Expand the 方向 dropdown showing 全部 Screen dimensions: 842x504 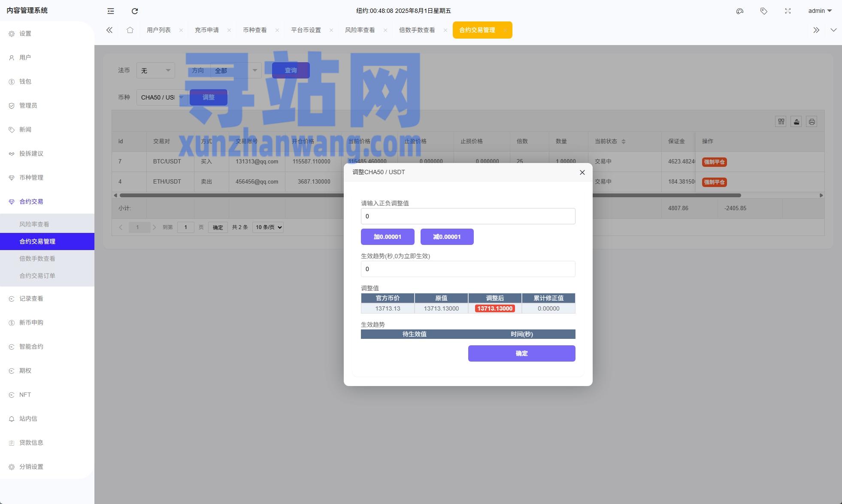[x=235, y=70]
